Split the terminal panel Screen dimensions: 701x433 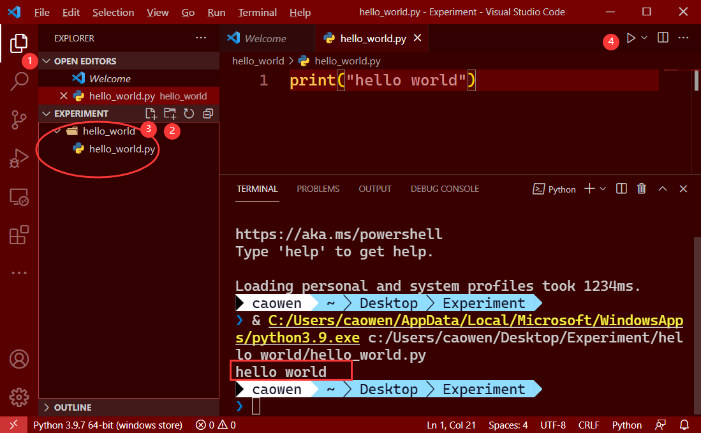[x=621, y=189]
